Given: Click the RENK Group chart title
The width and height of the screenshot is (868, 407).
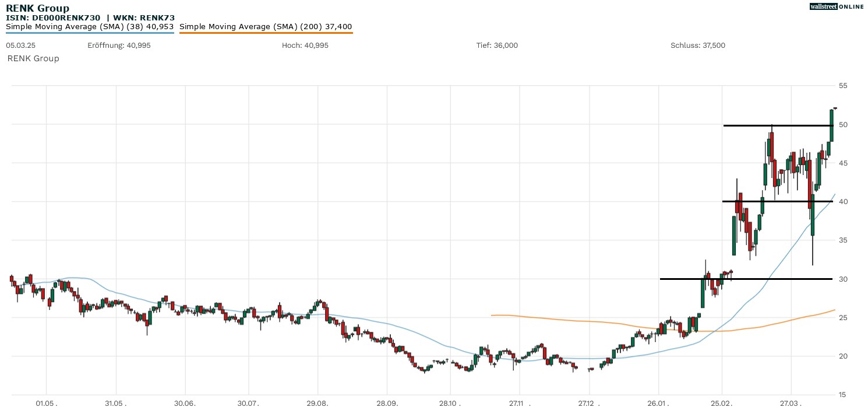Looking at the screenshot, I should click(x=37, y=8).
